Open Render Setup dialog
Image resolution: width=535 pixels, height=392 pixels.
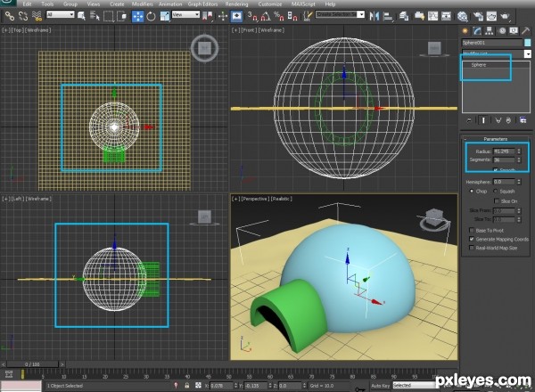click(478, 16)
